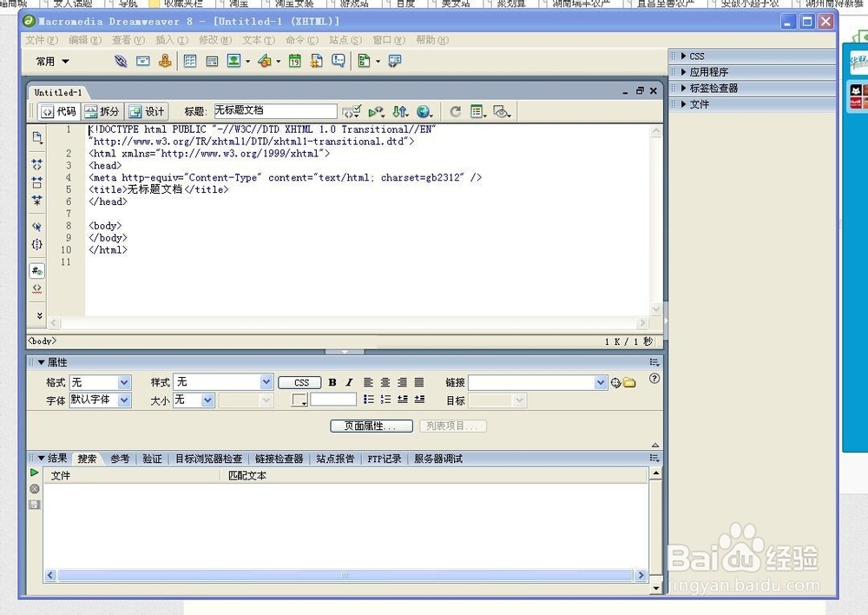Expand all code in coding toolbar

(x=37, y=200)
